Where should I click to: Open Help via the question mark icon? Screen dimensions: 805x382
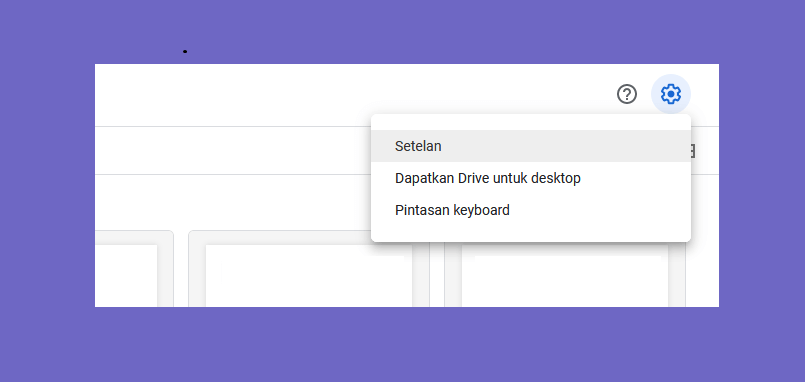tap(627, 94)
